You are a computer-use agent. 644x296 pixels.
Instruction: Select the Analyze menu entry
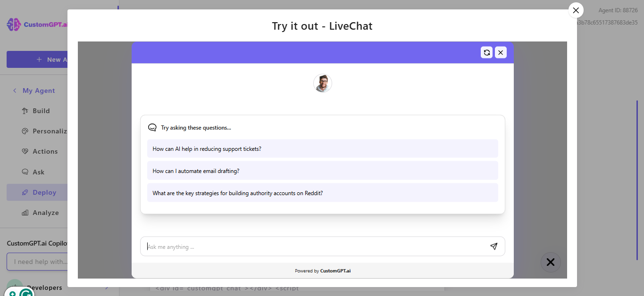pos(45,213)
